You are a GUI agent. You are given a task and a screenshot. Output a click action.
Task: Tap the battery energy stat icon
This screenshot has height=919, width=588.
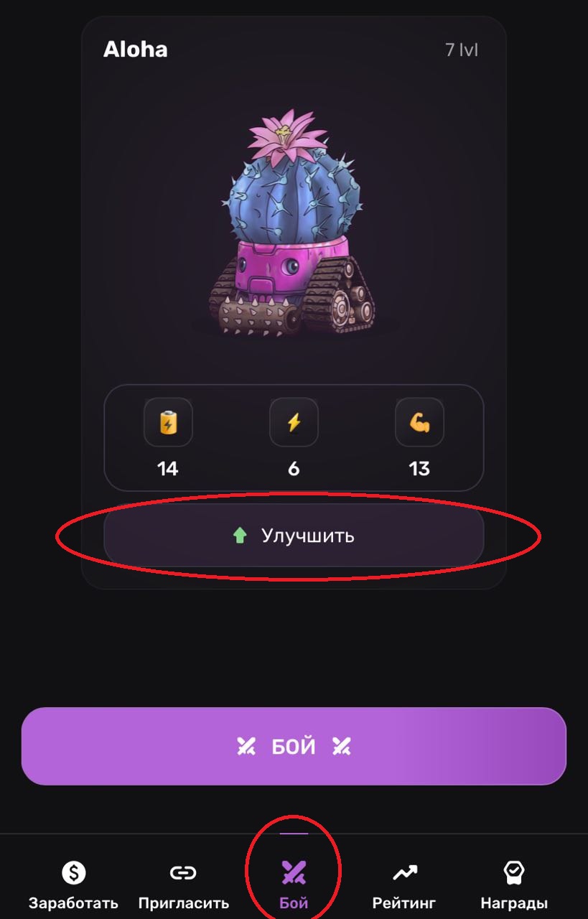coord(168,422)
